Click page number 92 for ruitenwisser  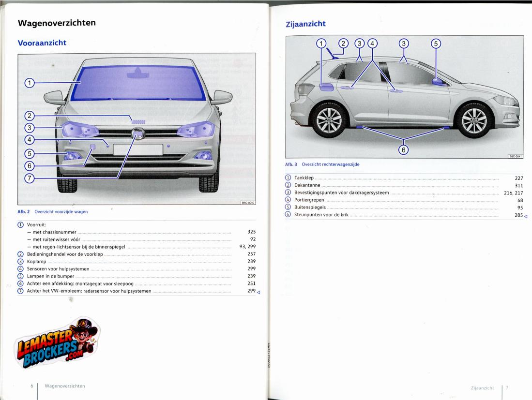click(x=253, y=239)
